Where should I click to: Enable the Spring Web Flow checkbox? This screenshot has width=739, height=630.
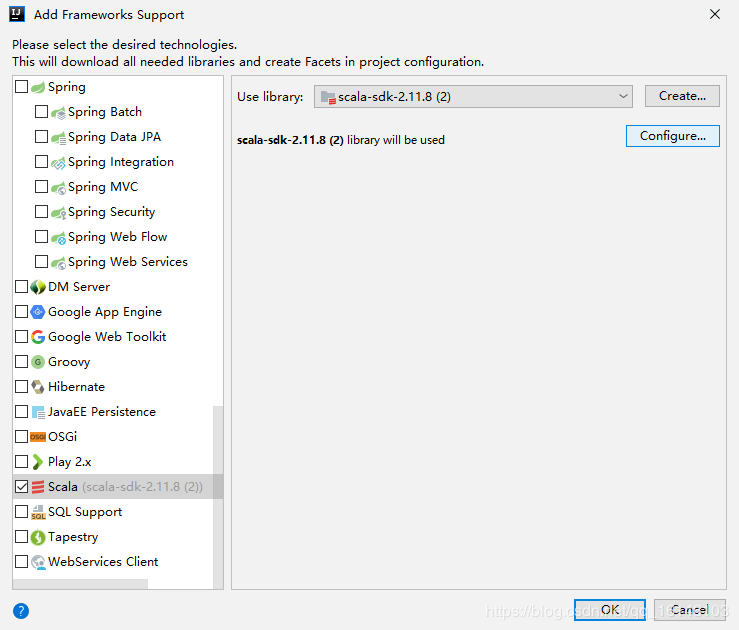pos(41,237)
